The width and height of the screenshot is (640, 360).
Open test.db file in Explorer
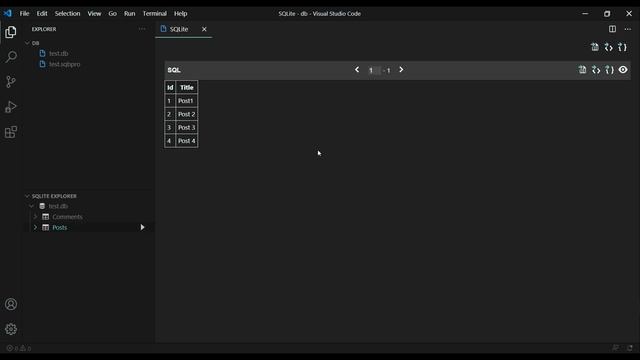(58, 53)
